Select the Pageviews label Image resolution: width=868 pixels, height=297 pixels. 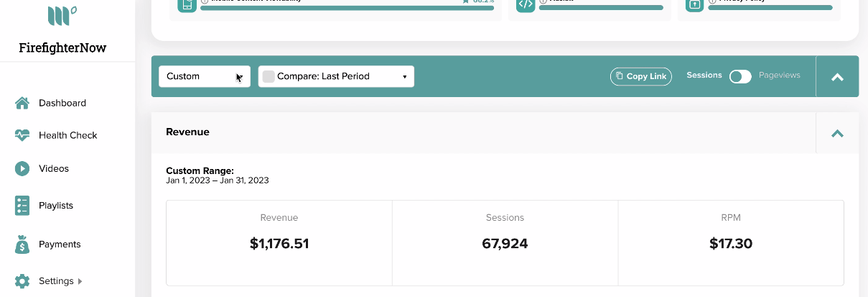click(x=779, y=75)
